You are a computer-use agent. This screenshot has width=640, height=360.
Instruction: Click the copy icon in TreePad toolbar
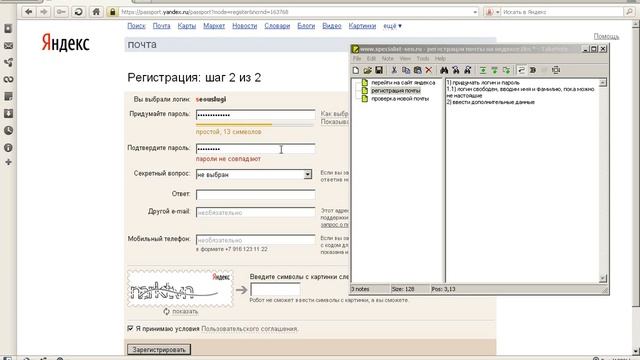[406, 70]
